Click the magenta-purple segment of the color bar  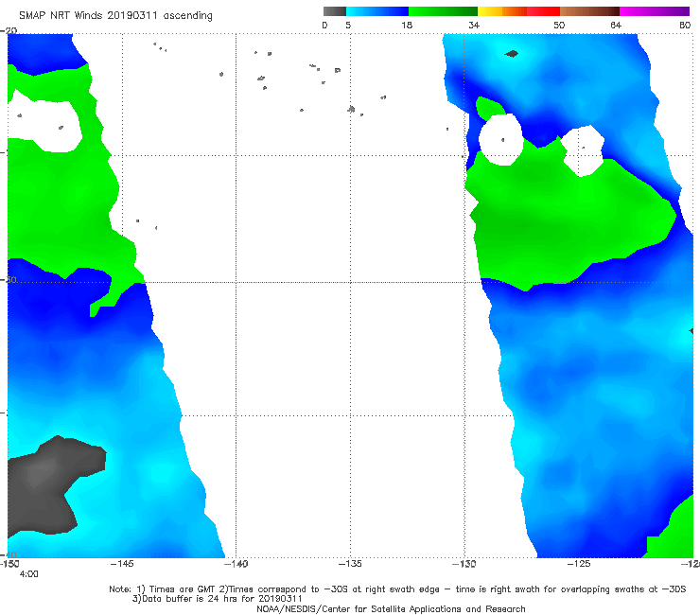click(x=655, y=11)
